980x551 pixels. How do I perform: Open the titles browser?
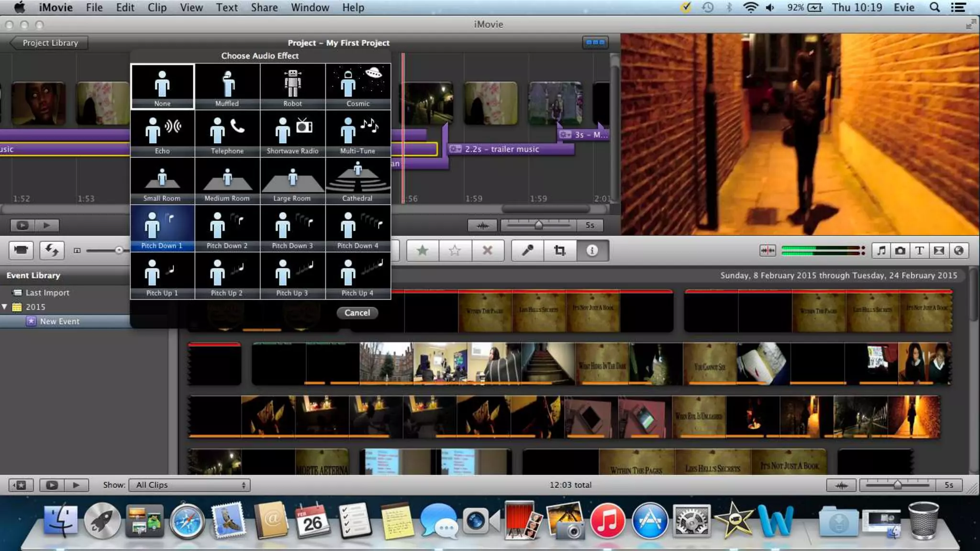pyautogui.click(x=920, y=251)
